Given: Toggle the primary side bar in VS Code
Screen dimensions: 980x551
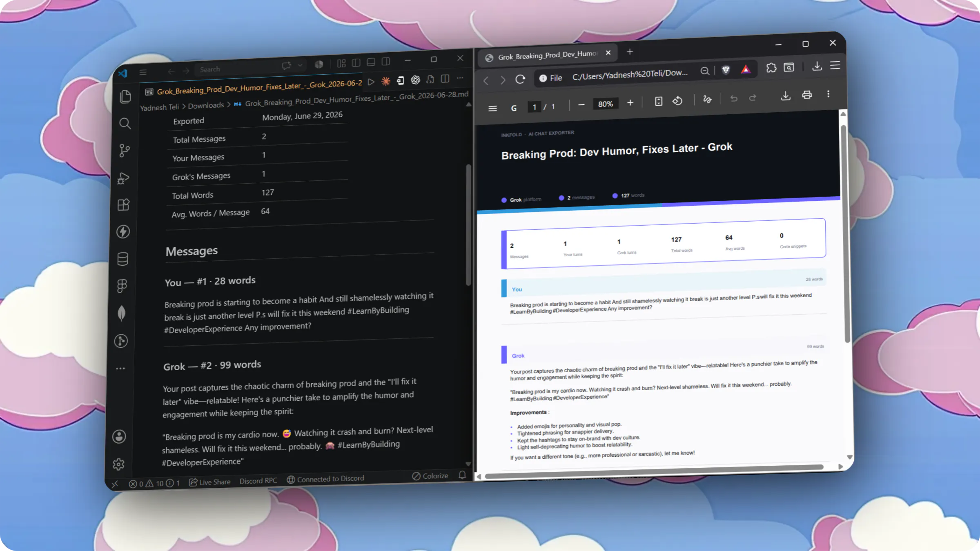Looking at the screenshot, I should [x=356, y=62].
